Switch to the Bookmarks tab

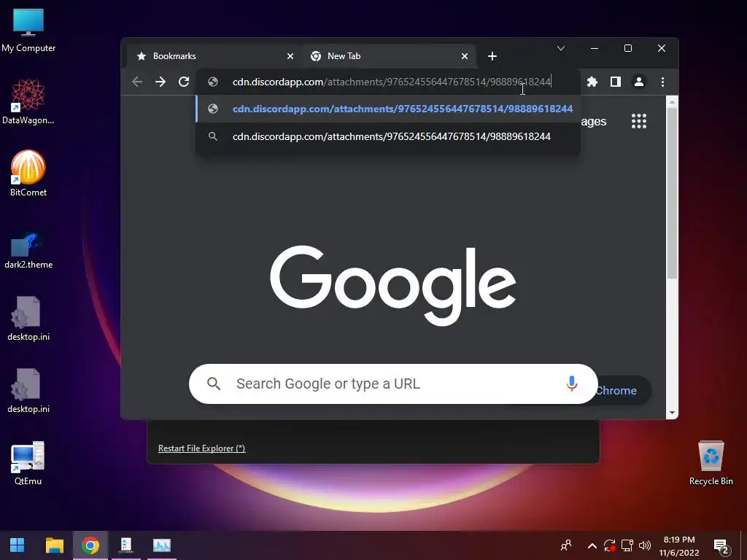coord(214,56)
